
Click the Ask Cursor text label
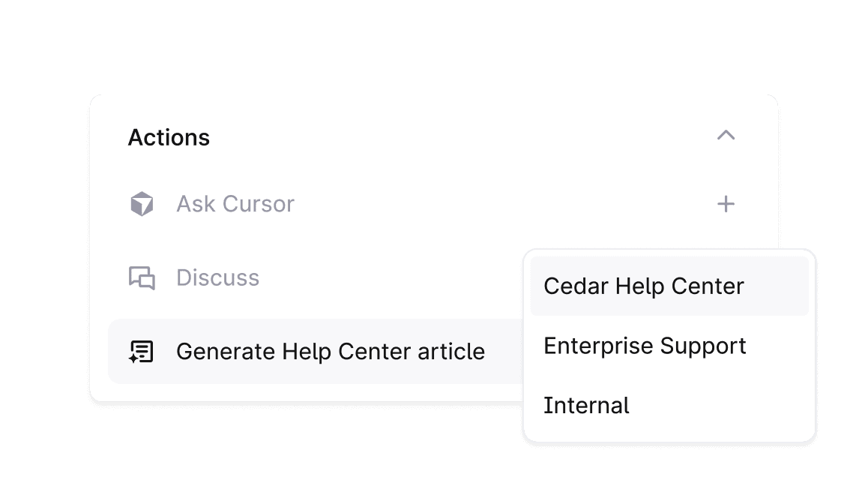tap(235, 204)
